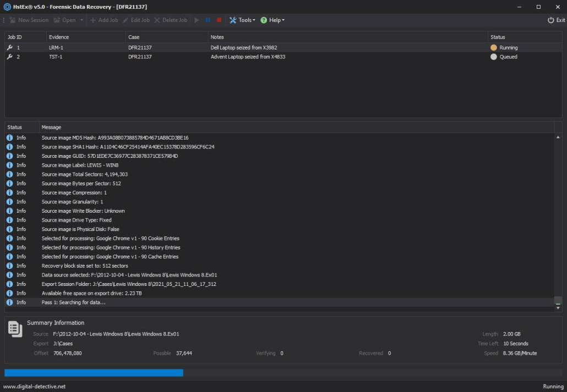Expand the arrow next to Open
567x392 pixels.
point(82,20)
